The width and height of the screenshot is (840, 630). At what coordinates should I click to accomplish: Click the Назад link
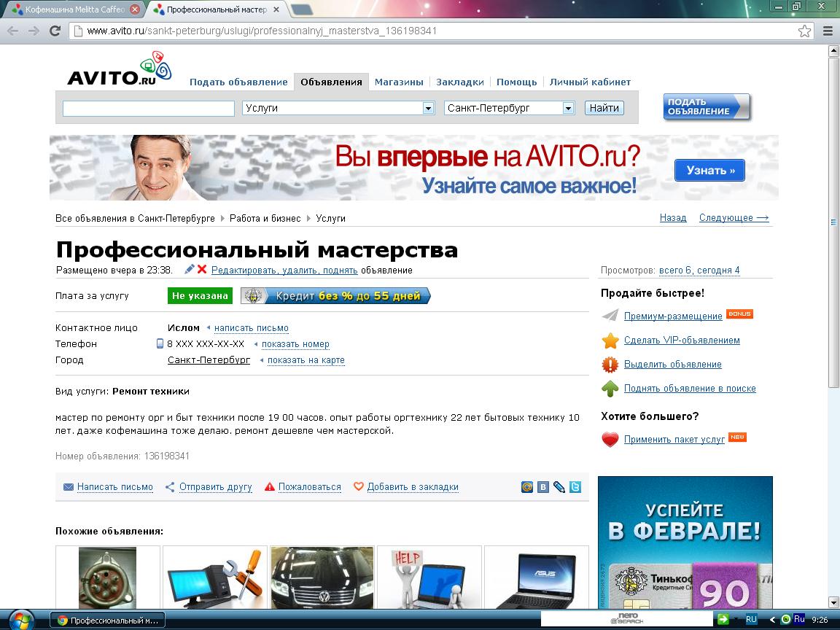[x=673, y=217]
